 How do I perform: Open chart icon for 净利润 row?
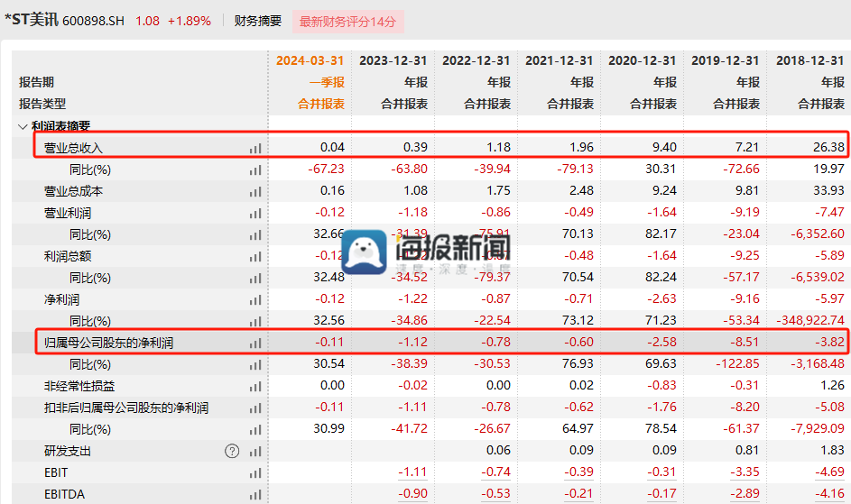coord(255,300)
